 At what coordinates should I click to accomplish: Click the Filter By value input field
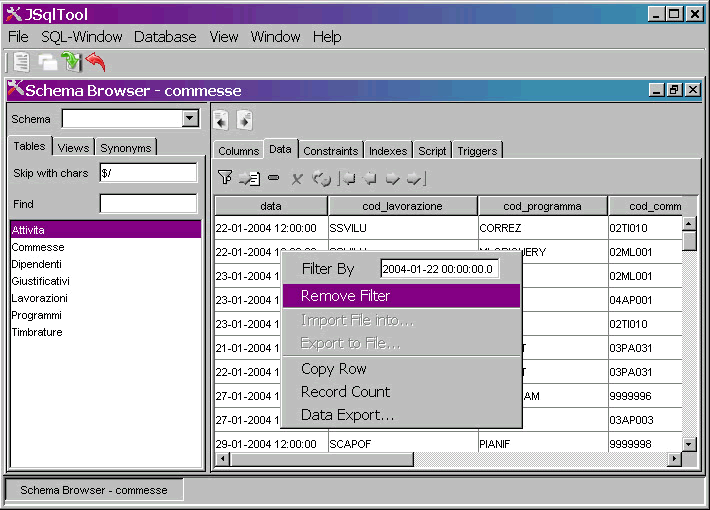click(439, 269)
